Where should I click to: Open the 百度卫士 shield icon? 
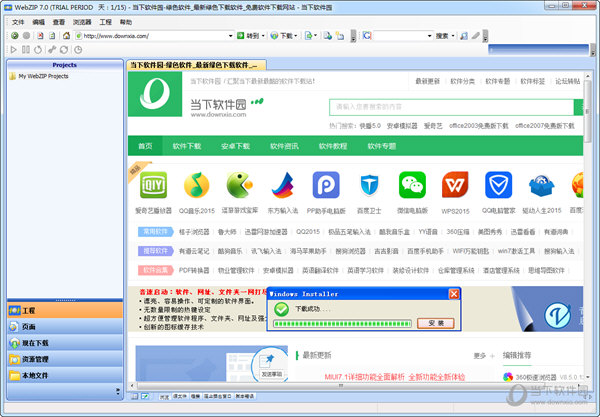point(369,185)
